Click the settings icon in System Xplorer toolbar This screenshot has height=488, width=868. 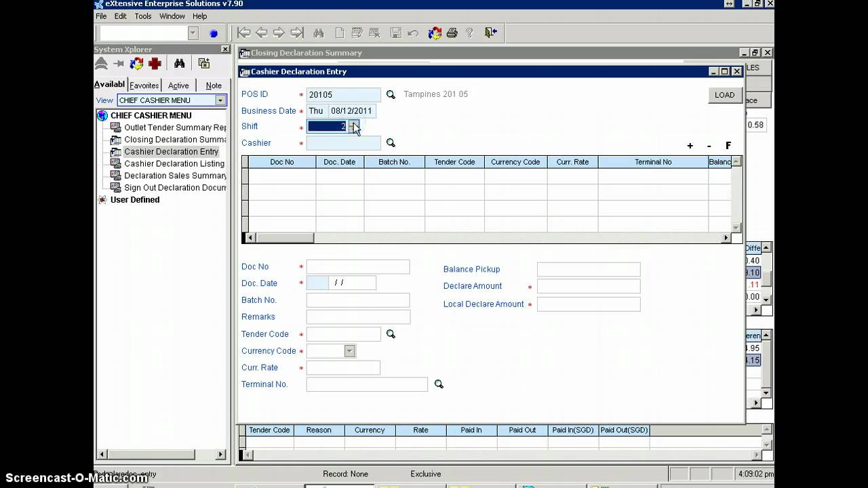click(203, 64)
